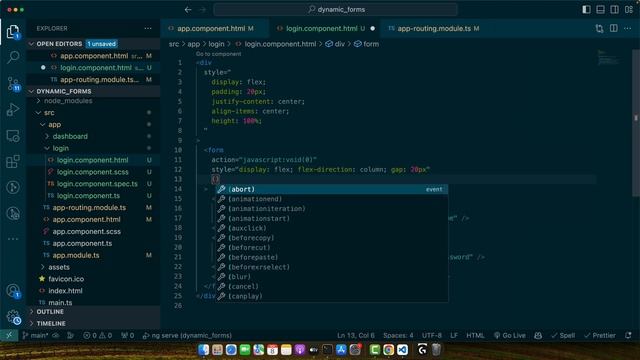Open changes compare icon in editor toolbar
This screenshot has height=360, width=640.
click(x=599, y=28)
